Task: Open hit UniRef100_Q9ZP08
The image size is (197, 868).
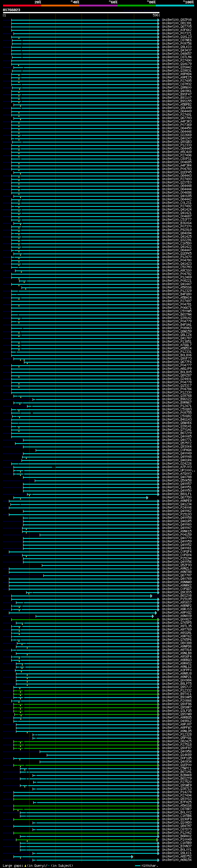Action: (177, 20)
